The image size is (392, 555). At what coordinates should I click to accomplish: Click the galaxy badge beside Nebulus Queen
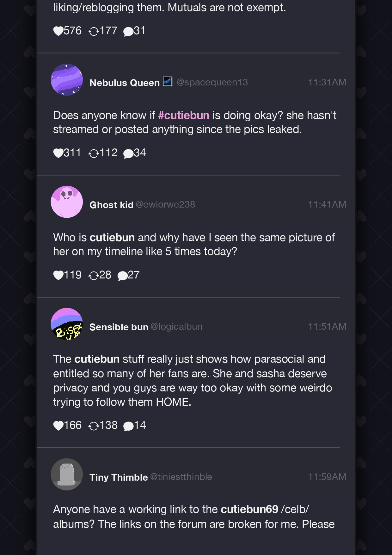click(168, 82)
